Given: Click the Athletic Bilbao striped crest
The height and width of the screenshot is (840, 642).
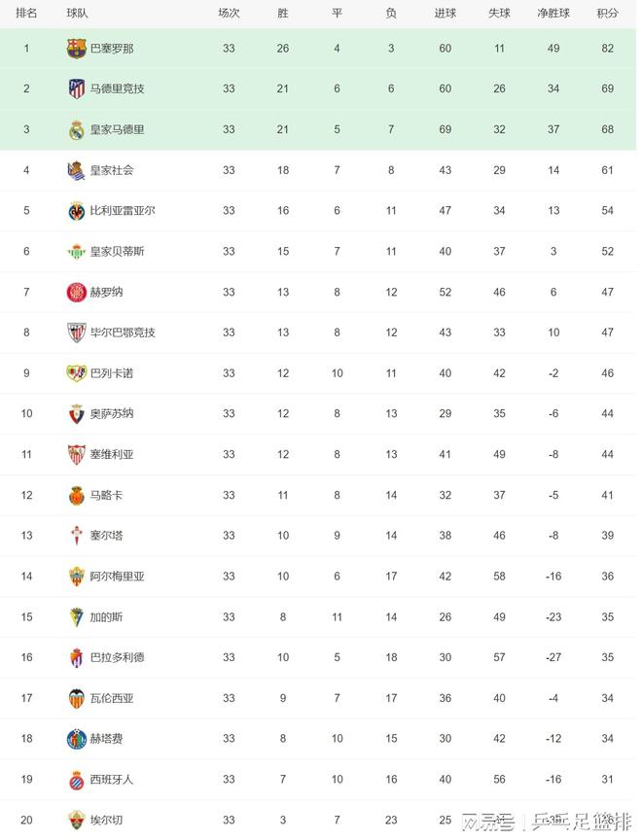Looking at the screenshot, I should click(x=76, y=332).
